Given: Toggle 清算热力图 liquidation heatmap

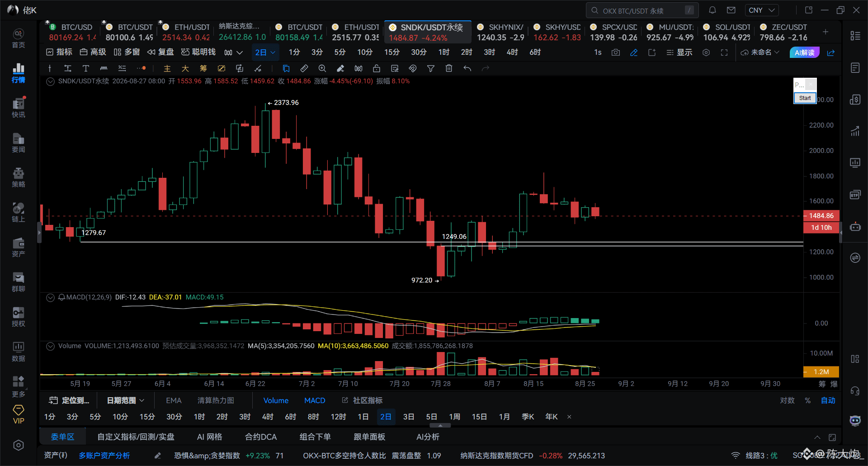Looking at the screenshot, I should 216,400.
